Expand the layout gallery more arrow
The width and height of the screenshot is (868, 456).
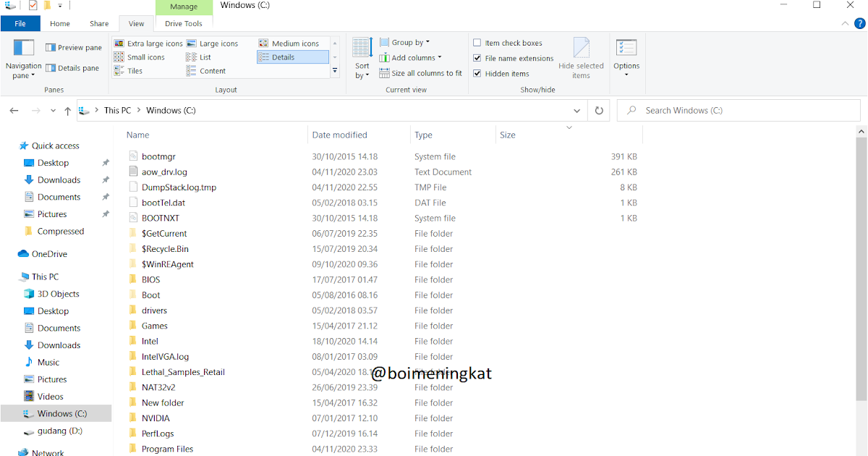click(335, 71)
